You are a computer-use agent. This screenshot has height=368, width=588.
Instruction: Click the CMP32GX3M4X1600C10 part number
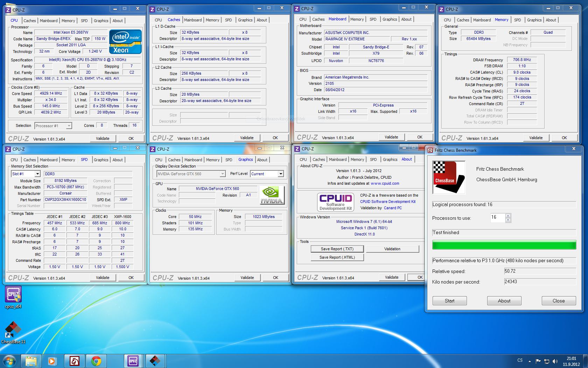(65, 200)
